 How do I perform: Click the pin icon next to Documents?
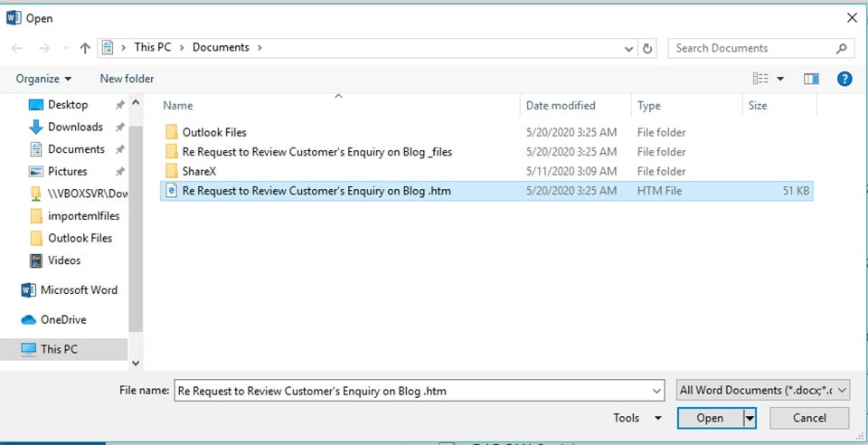point(119,149)
